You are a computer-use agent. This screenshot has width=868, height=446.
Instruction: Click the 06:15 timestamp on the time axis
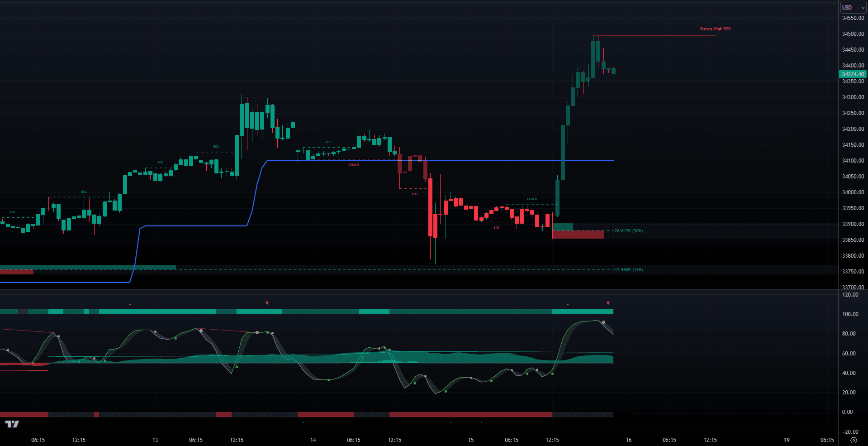click(38, 440)
